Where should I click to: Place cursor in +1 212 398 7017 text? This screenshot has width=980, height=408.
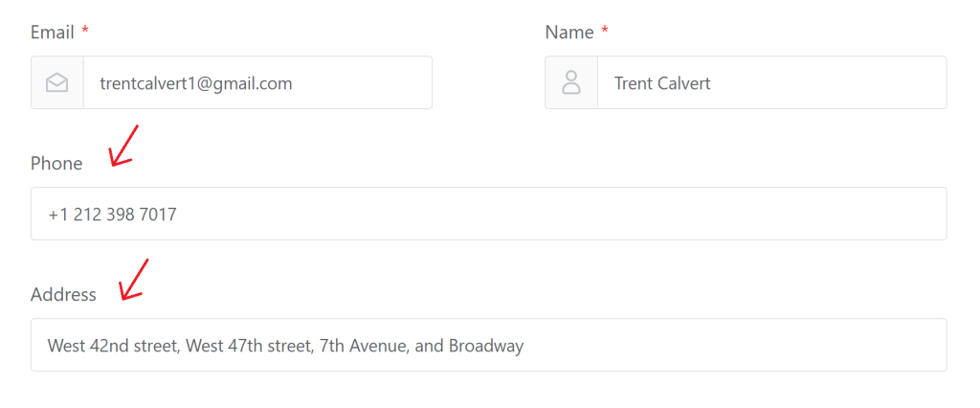(113, 215)
